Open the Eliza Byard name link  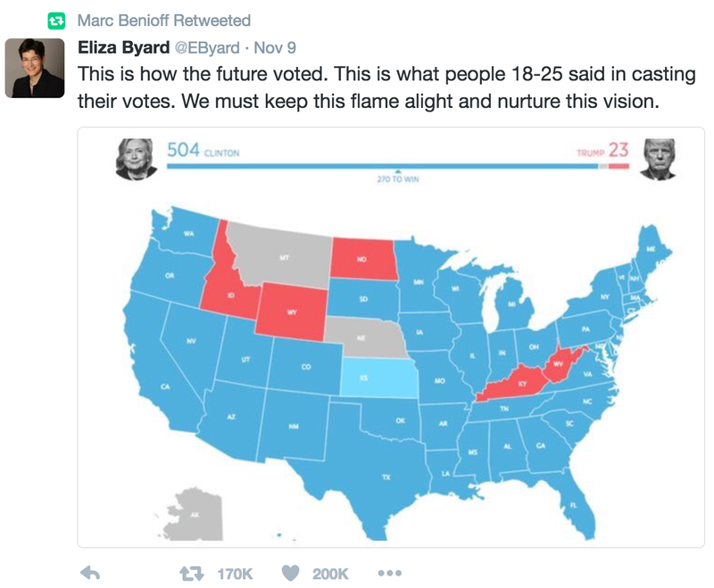click(124, 47)
